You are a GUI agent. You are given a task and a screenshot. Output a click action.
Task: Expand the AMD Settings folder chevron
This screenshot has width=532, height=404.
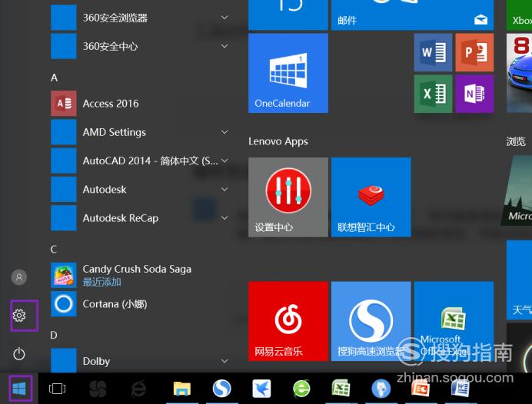(224, 132)
